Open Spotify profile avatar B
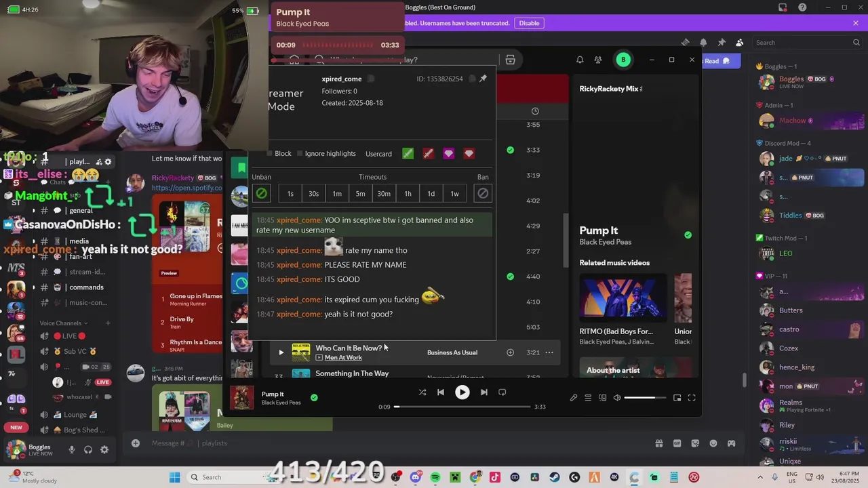This screenshot has height=488, width=868. (623, 60)
